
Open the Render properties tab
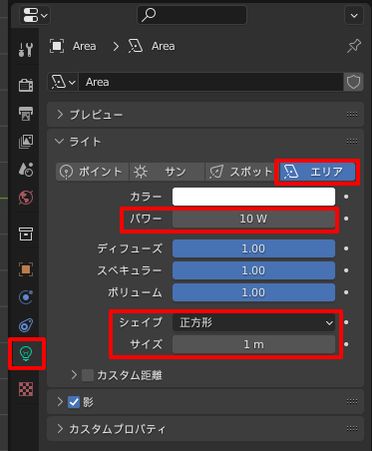pos(26,85)
